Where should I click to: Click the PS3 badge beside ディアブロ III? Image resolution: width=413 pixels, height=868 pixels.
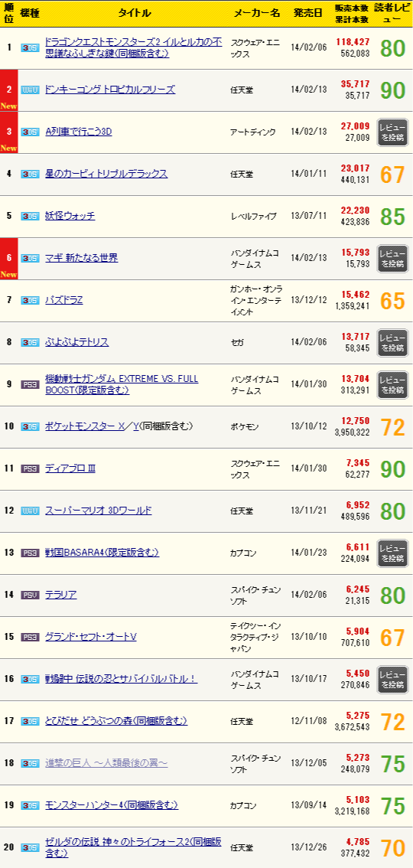[30, 468]
